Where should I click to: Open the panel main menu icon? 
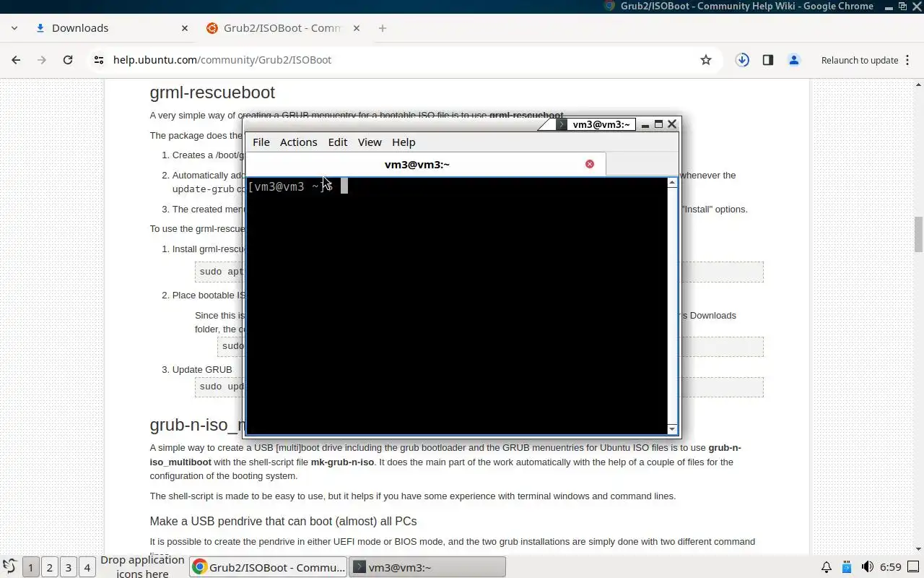9,567
